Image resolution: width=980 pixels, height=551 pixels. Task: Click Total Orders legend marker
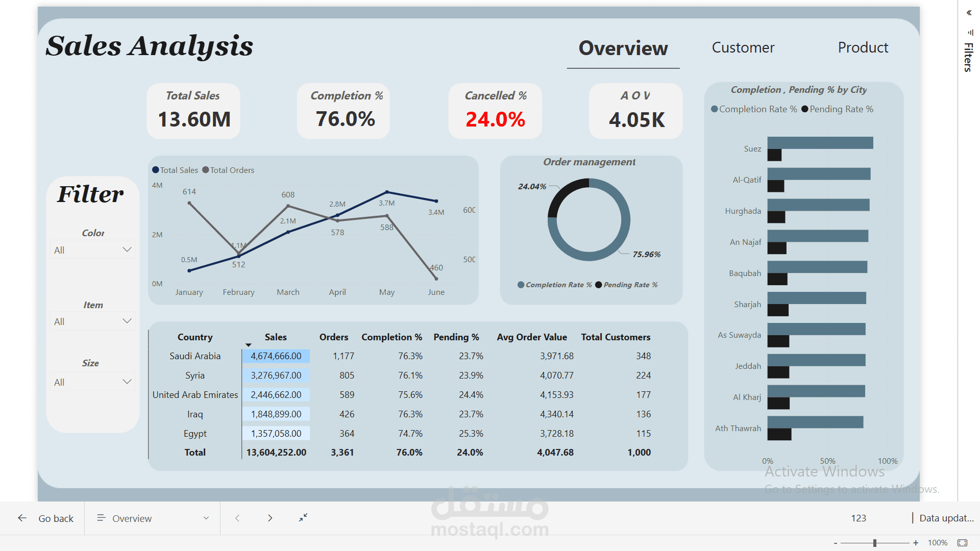(x=205, y=170)
